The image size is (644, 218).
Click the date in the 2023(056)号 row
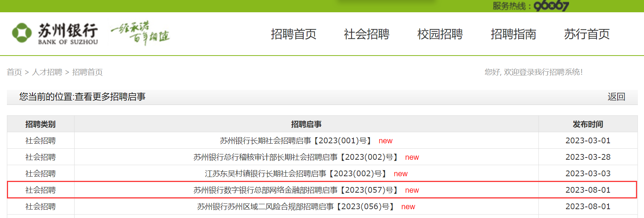588,207
